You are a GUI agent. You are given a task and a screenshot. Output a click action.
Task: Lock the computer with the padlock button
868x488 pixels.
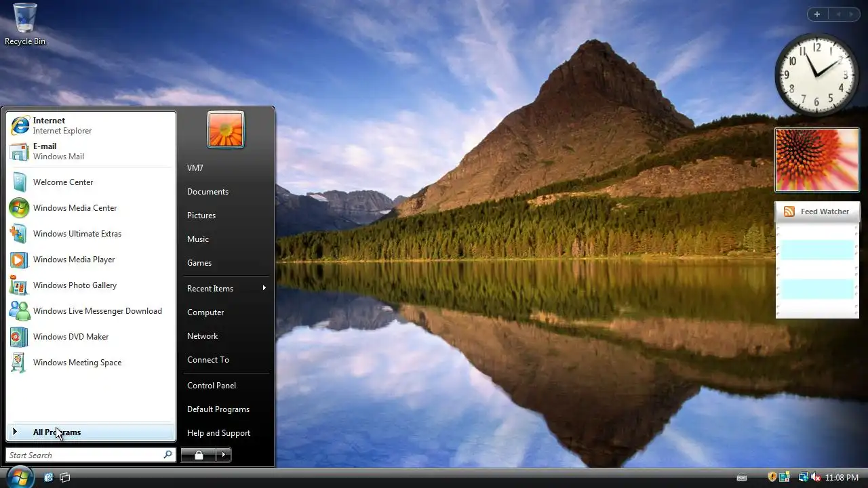coord(199,455)
